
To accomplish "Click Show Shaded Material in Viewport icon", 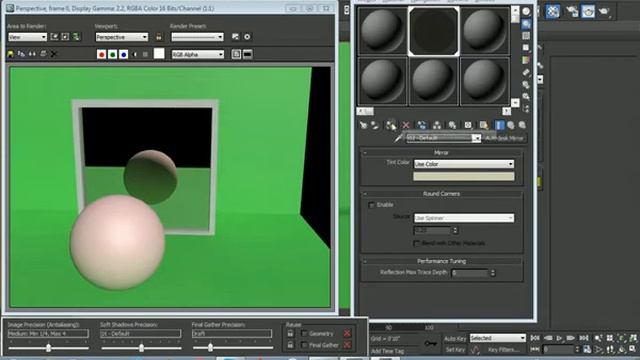I will [x=484, y=125].
